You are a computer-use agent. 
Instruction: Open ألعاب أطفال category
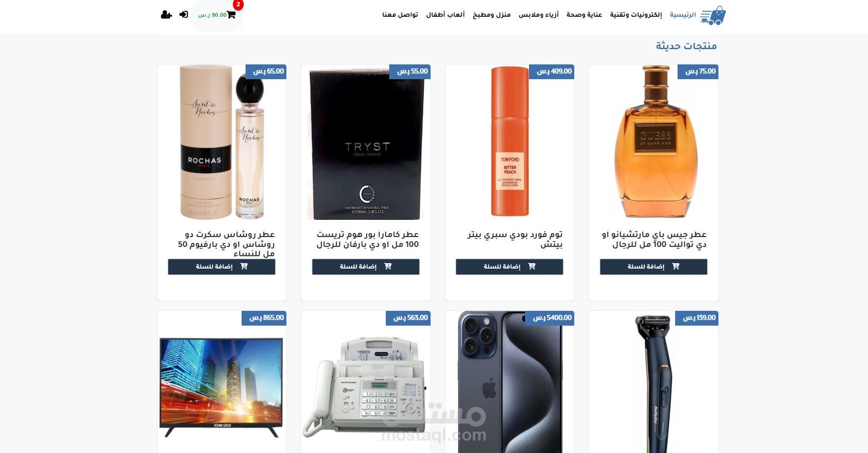tap(445, 15)
